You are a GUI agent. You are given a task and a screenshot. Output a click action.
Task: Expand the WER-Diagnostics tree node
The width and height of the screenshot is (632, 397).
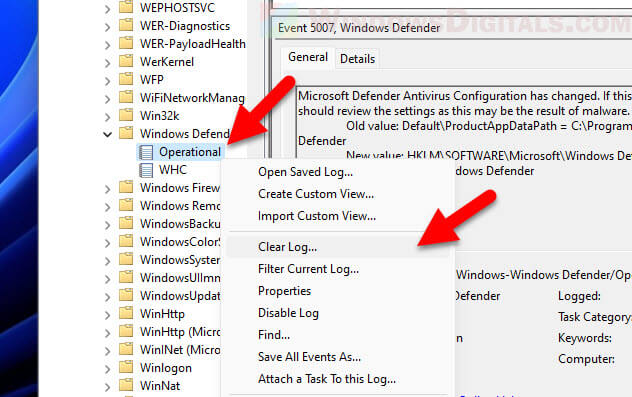pyautogui.click(x=107, y=27)
